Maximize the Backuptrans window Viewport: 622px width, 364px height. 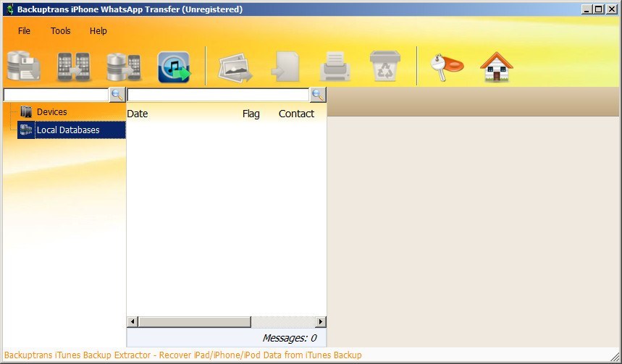599,9
